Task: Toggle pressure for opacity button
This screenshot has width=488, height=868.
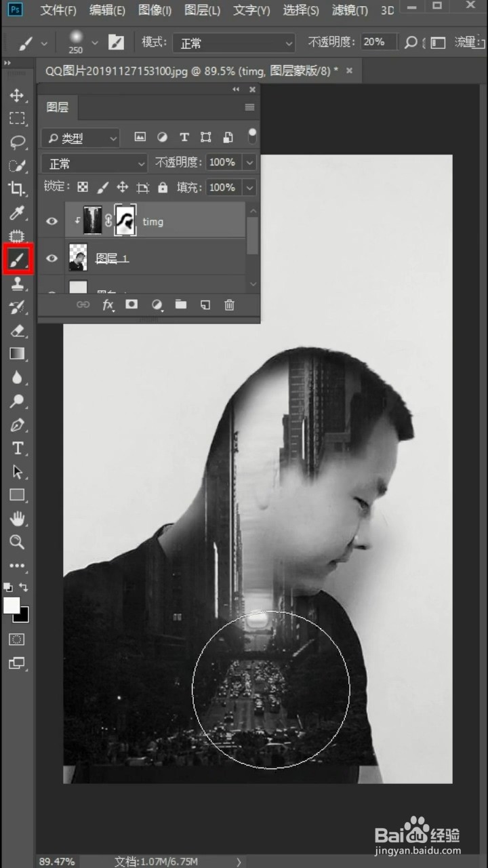Action: [411, 43]
